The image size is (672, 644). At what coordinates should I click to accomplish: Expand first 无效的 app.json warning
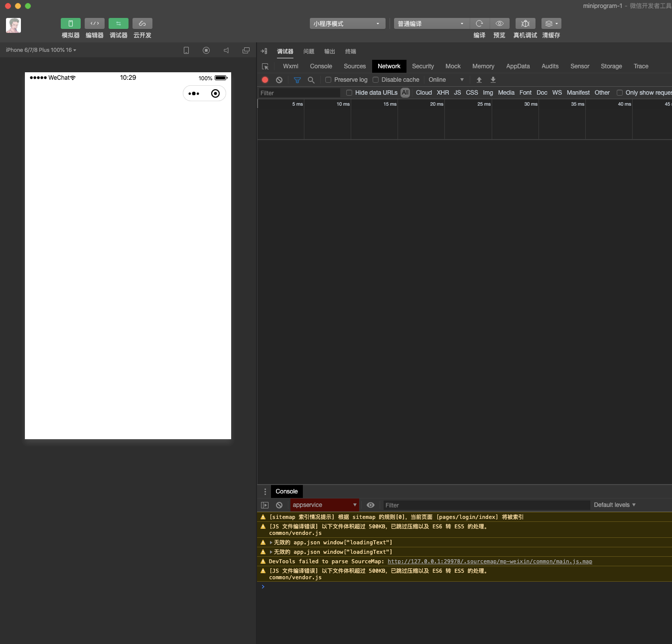tap(271, 542)
